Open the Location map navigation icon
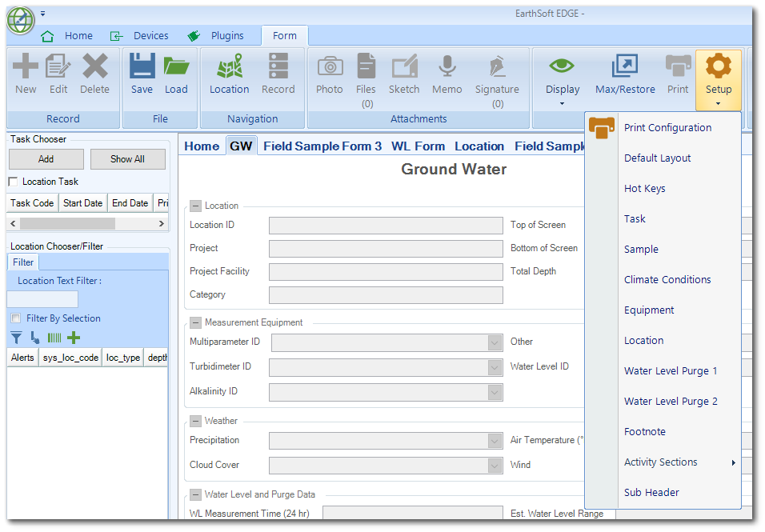765x532 pixels. (229, 66)
